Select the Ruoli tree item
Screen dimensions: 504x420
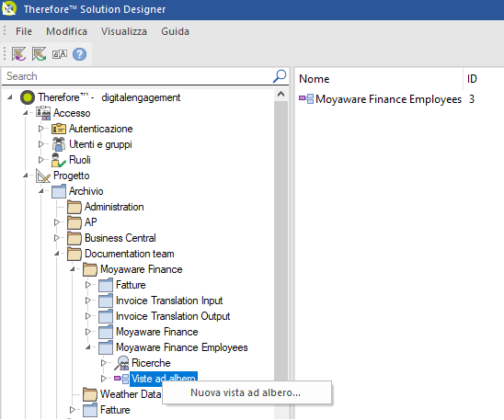[x=80, y=160]
